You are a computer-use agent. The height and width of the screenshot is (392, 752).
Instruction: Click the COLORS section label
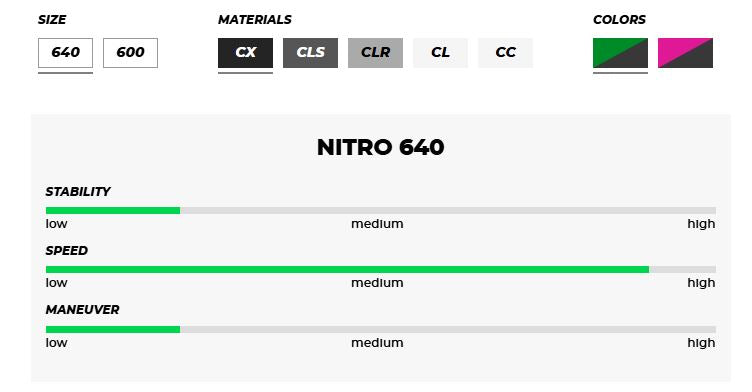point(619,20)
